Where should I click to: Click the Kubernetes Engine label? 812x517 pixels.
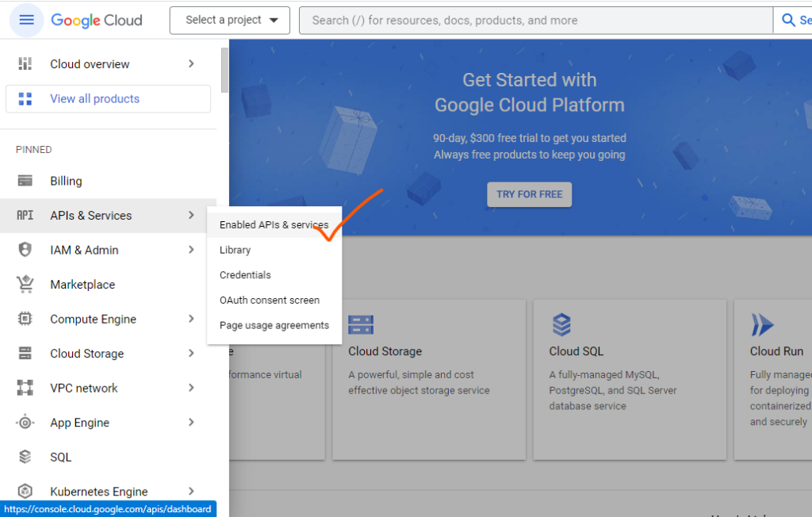(x=99, y=491)
